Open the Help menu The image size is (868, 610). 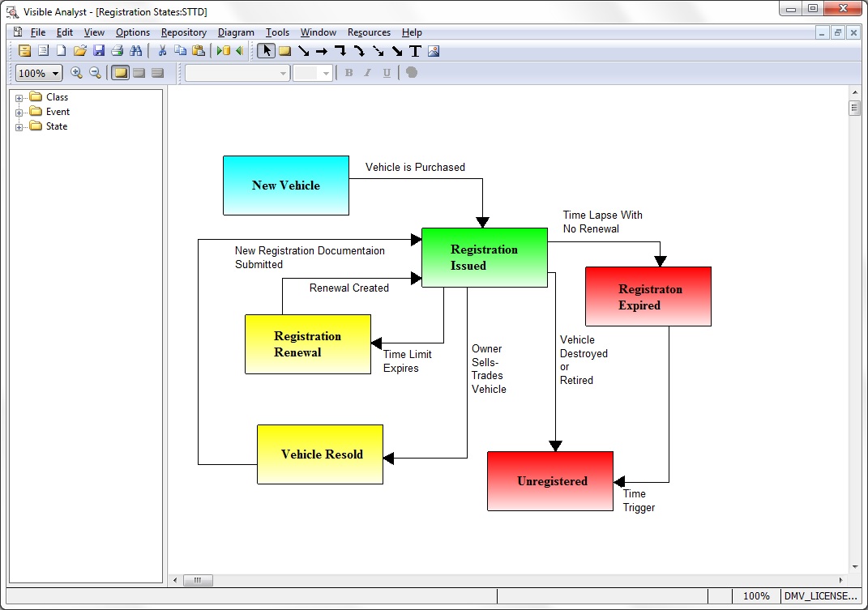pos(412,32)
